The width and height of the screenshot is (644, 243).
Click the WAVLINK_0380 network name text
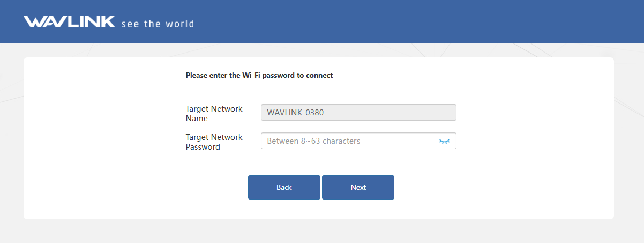(295, 113)
